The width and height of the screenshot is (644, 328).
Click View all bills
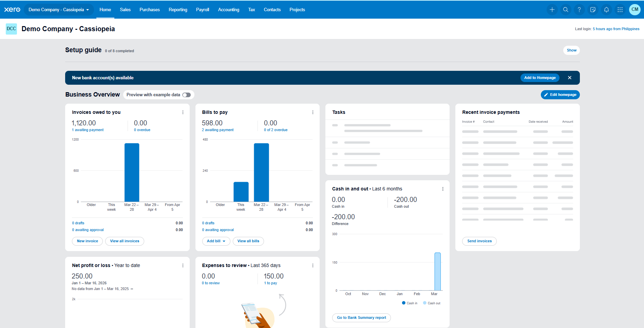[x=248, y=241]
